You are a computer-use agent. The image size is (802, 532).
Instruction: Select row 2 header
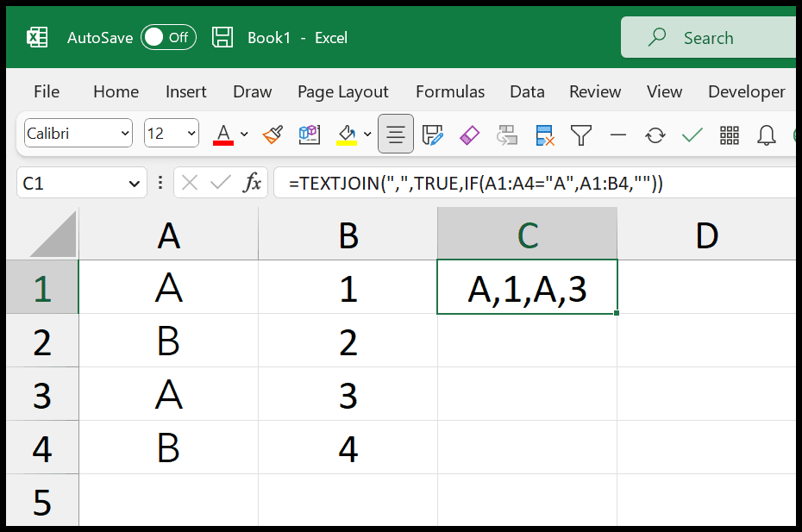42,341
